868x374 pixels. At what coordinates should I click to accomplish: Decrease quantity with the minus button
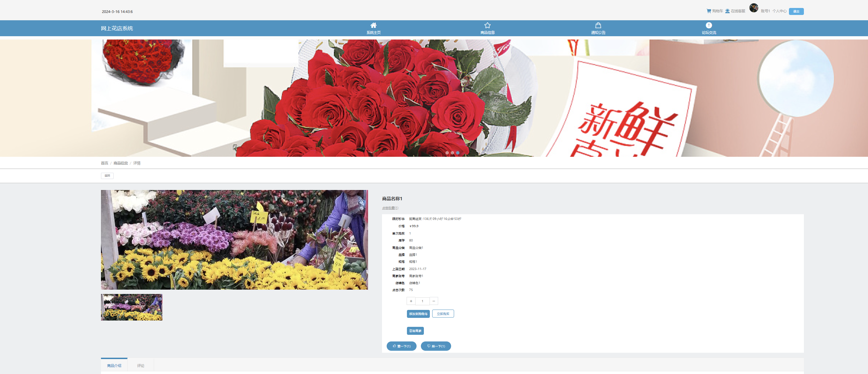(x=434, y=301)
